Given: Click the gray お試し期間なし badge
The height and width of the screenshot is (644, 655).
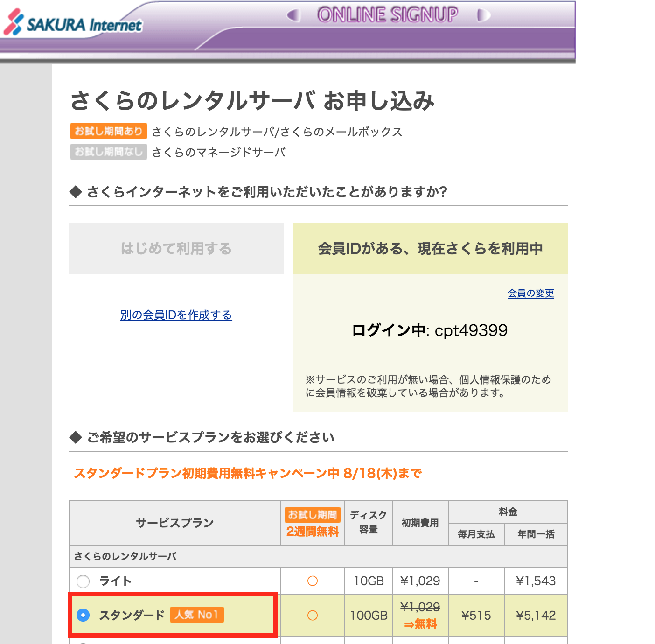Looking at the screenshot, I should (x=109, y=152).
